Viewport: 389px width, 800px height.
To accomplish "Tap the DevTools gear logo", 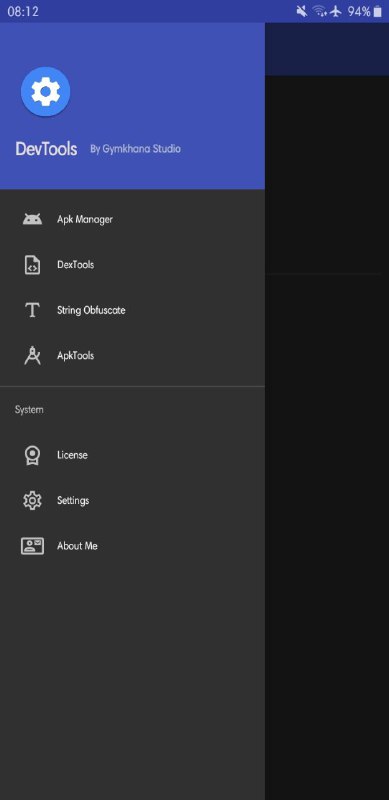I will 45,91.
